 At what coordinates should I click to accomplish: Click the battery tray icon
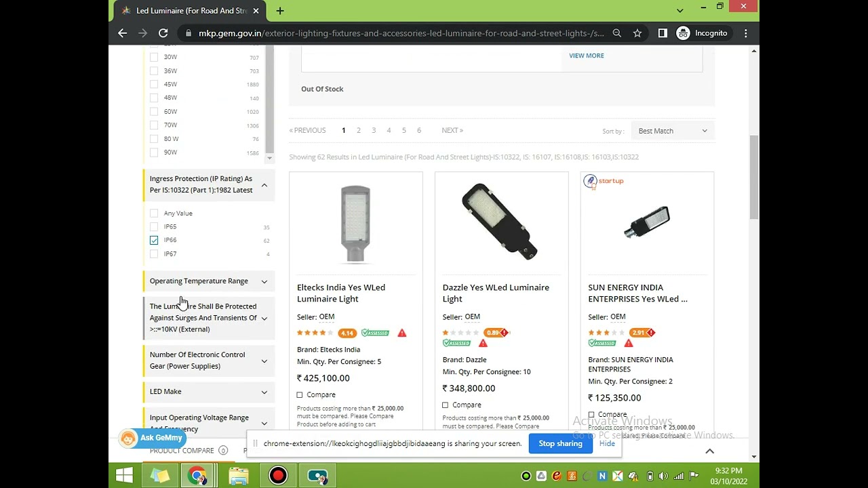click(650, 476)
